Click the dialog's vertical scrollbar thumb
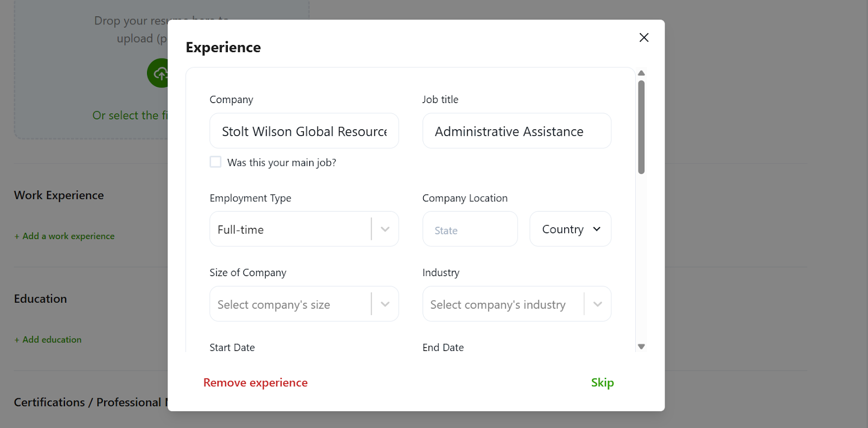Viewport: 868px width, 428px height. tap(641, 127)
